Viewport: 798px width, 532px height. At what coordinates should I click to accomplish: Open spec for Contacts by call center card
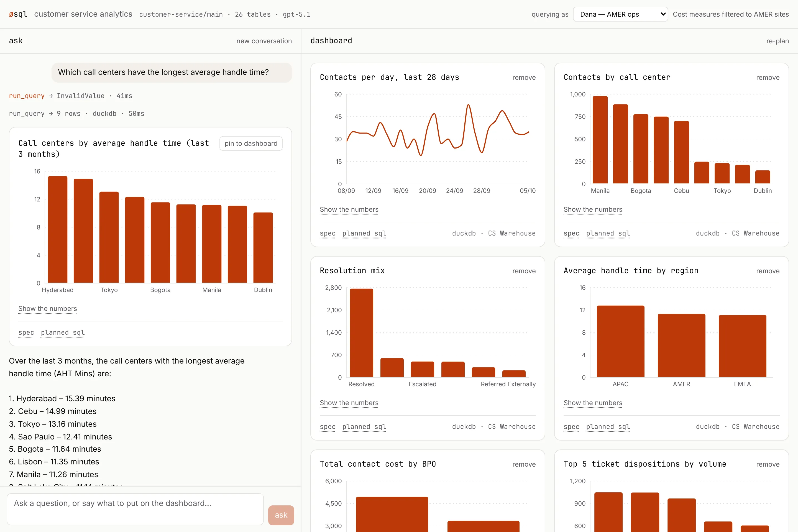[571, 233]
